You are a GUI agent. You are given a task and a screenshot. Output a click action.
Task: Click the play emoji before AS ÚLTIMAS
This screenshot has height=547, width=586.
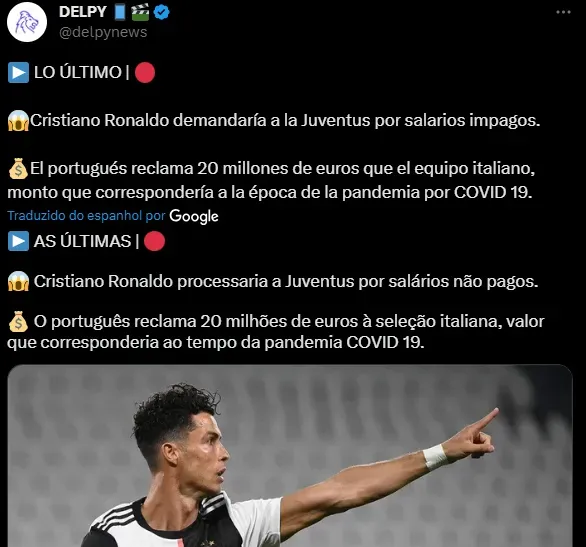(x=18, y=241)
